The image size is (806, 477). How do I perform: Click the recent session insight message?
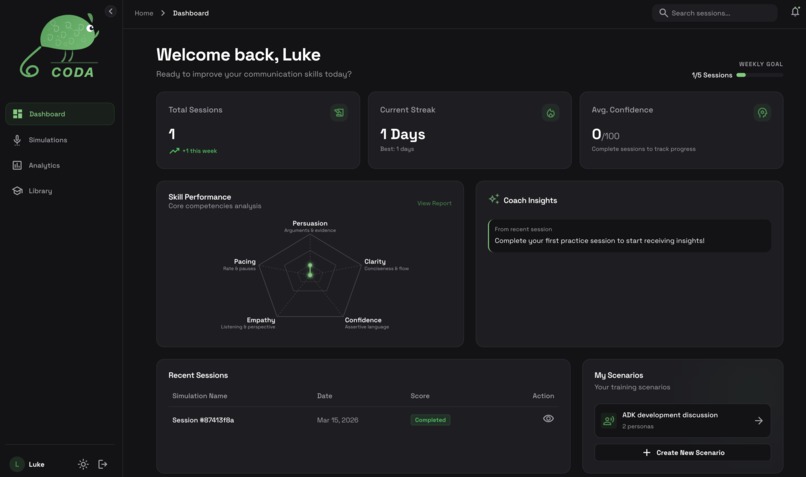point(629,236)
